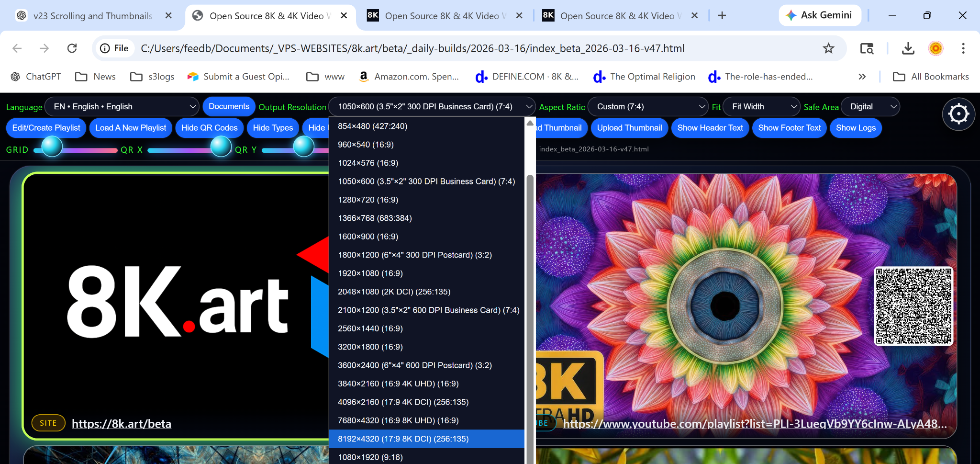
Task: Open the Submit a Guest Opi... bookmark
Action: (238, 77)
